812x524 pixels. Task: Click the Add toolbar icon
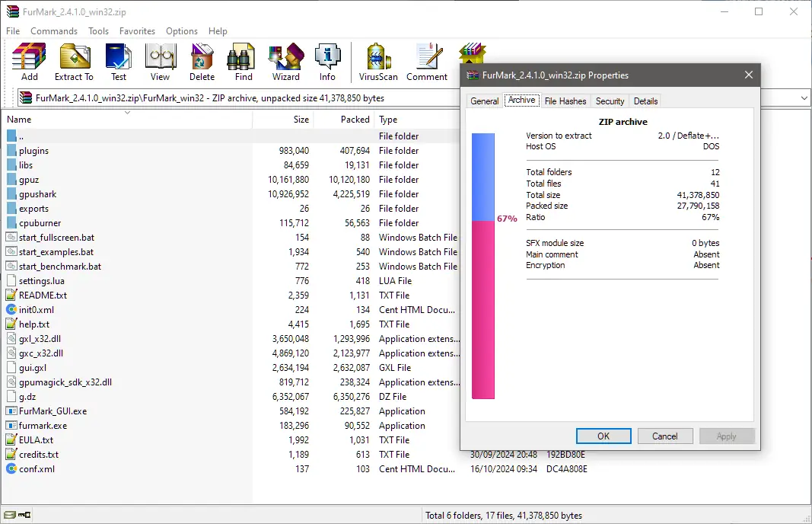29,62
